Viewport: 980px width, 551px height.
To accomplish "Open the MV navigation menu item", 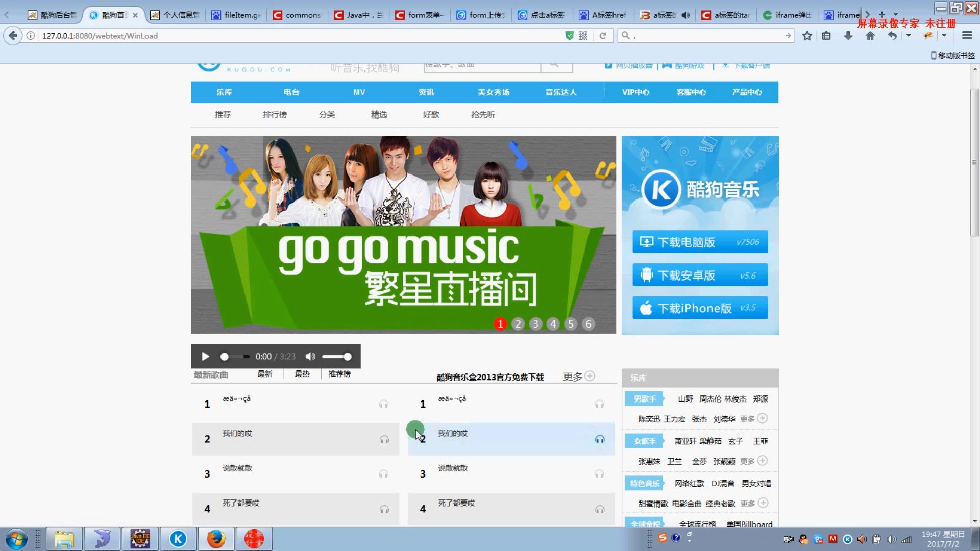I will coord(359,92).
